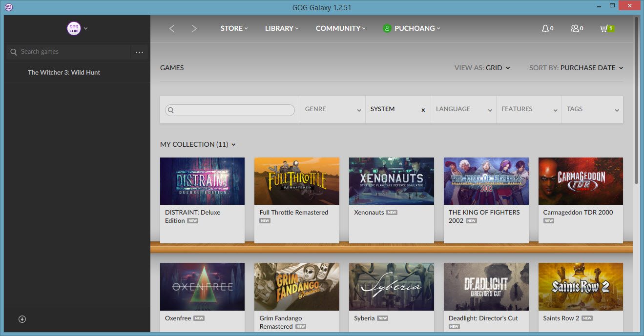Expand the LANGUAGE filter dropdown
644x336 pixels.
(x=463, y=109)
